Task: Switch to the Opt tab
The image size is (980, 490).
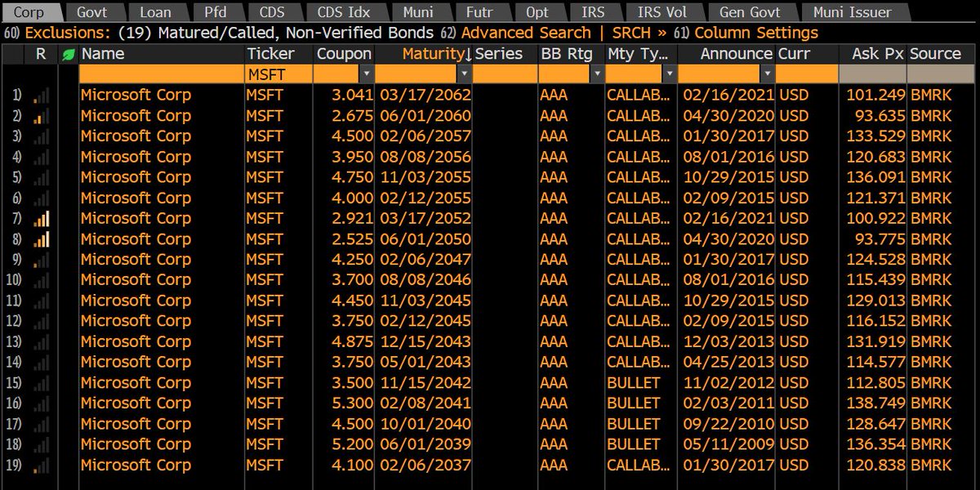Action: [x=537, y=12]
